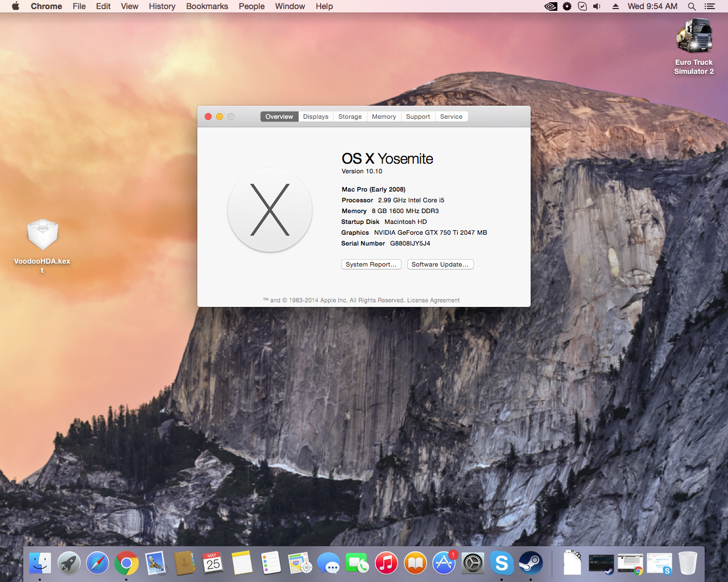Screen dimensions: 728x582
Task: Close the About This Mac window
Action: point(208,117)
